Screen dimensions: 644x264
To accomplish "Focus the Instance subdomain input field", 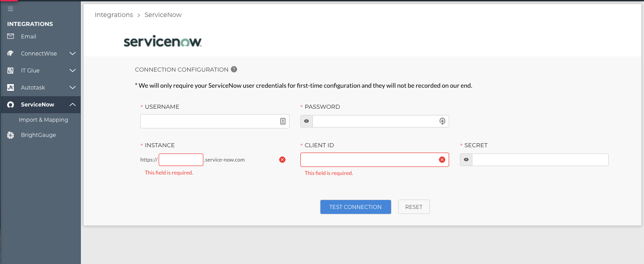I will pyautogui.click(x=181, y=160).
